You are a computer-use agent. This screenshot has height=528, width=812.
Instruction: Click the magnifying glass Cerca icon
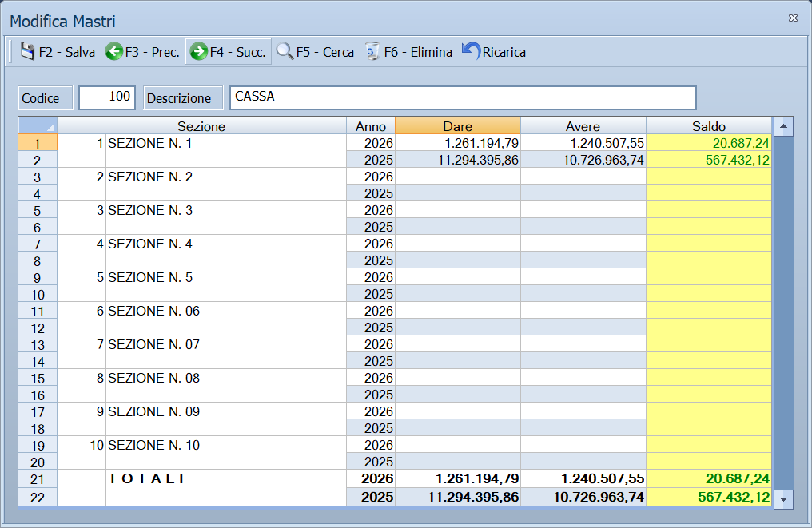[x=285, y=52]
